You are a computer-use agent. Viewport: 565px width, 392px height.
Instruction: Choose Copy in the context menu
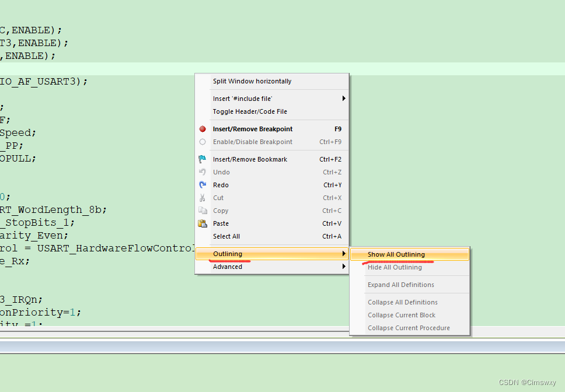coord(272,211)
